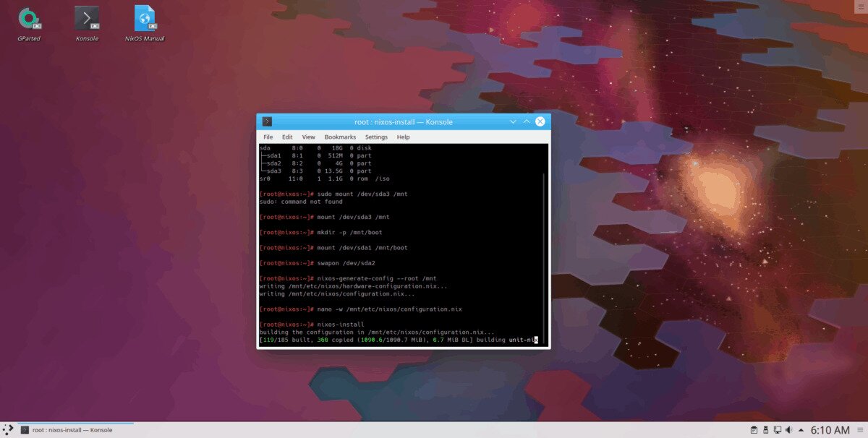Image resolution: width=868 pixels, height=438 pixels.
Task: Click the Konsole window icon in title bar
Action: point(267,121)
